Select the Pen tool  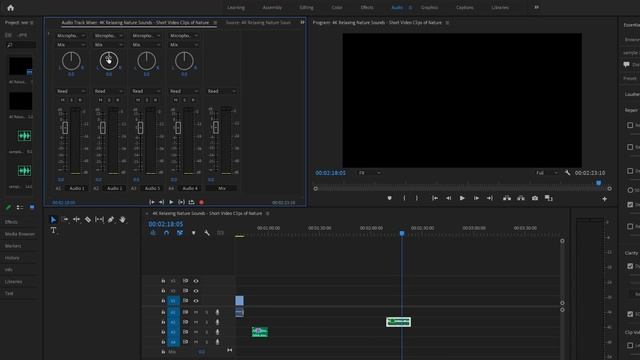[x=111, y=220]
